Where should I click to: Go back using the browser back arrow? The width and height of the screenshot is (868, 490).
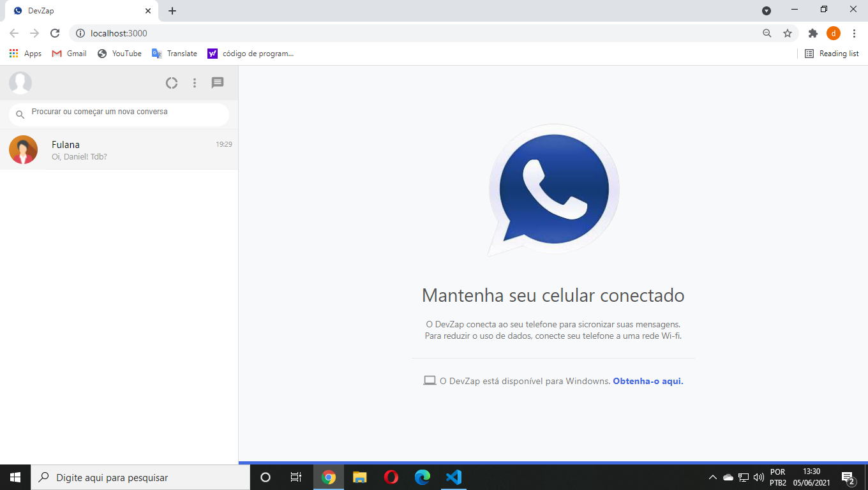[14, 33]
